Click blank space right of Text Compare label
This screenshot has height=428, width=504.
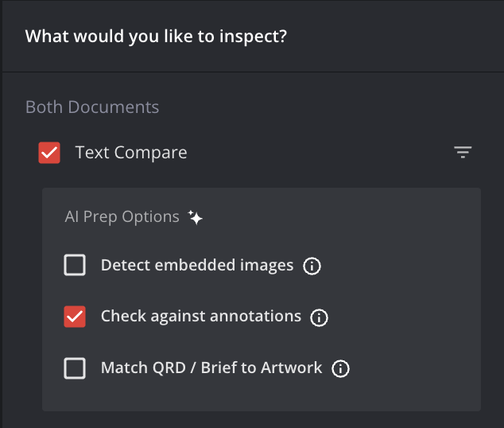318,152
